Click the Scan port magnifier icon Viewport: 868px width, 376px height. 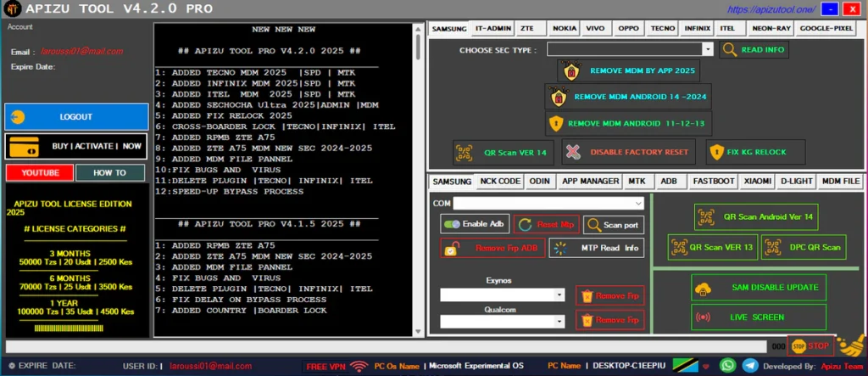click(x=594, y=225)
